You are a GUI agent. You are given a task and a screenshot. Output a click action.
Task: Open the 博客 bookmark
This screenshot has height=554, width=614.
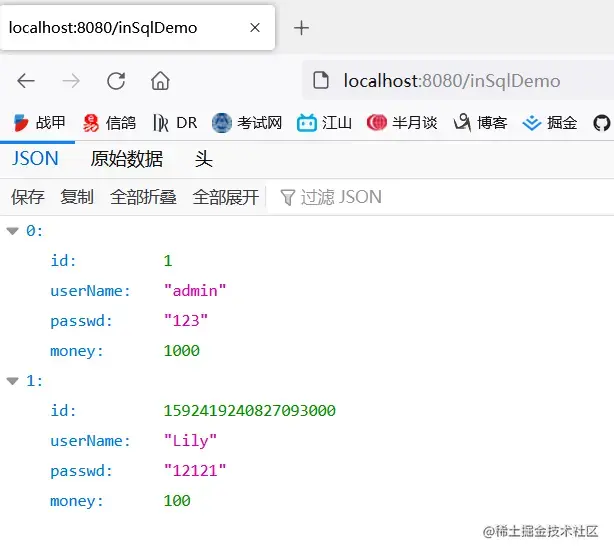tap(480, 123)
